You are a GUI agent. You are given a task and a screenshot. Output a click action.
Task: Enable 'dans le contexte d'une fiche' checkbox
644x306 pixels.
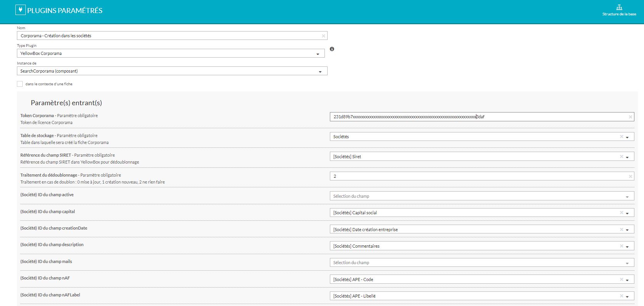tap(20, 84)
